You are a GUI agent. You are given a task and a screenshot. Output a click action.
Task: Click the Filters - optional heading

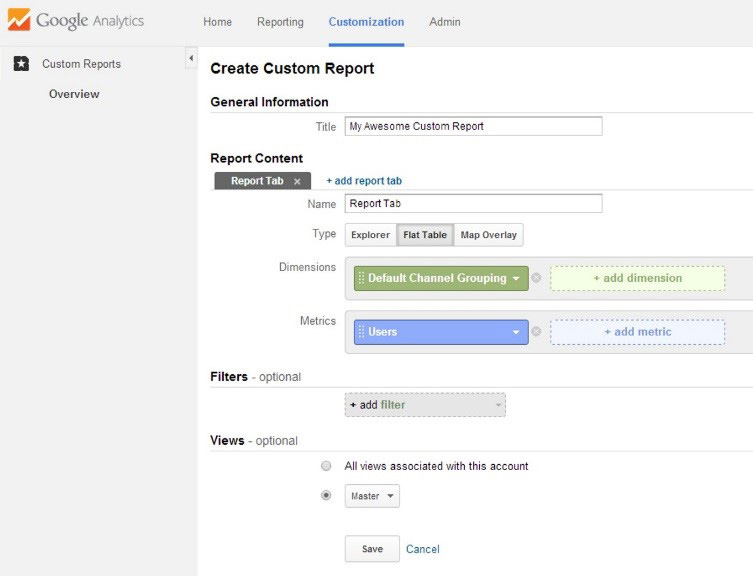[x=255, y=377]
